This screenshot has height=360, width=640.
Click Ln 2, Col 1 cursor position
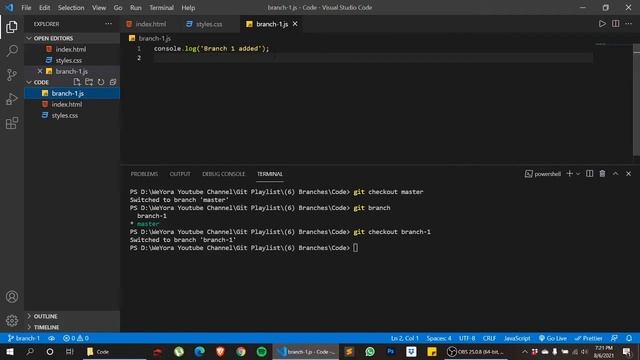click(x=404, y=338)
